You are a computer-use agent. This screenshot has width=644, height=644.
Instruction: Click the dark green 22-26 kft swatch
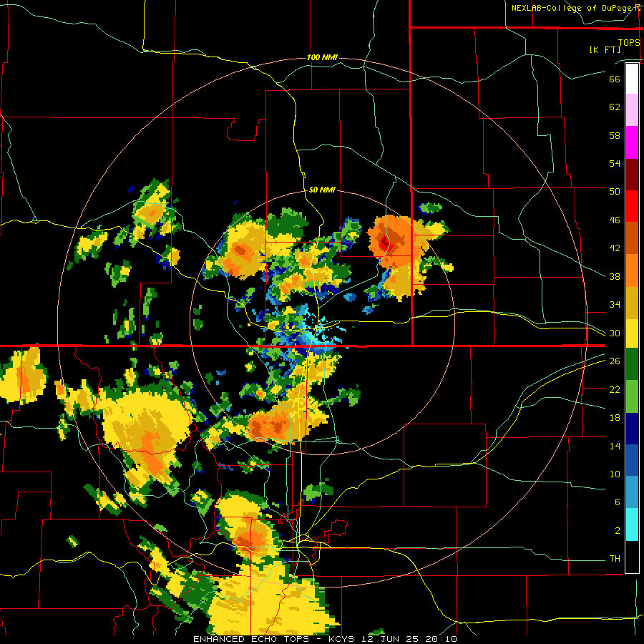click(632, 364)
